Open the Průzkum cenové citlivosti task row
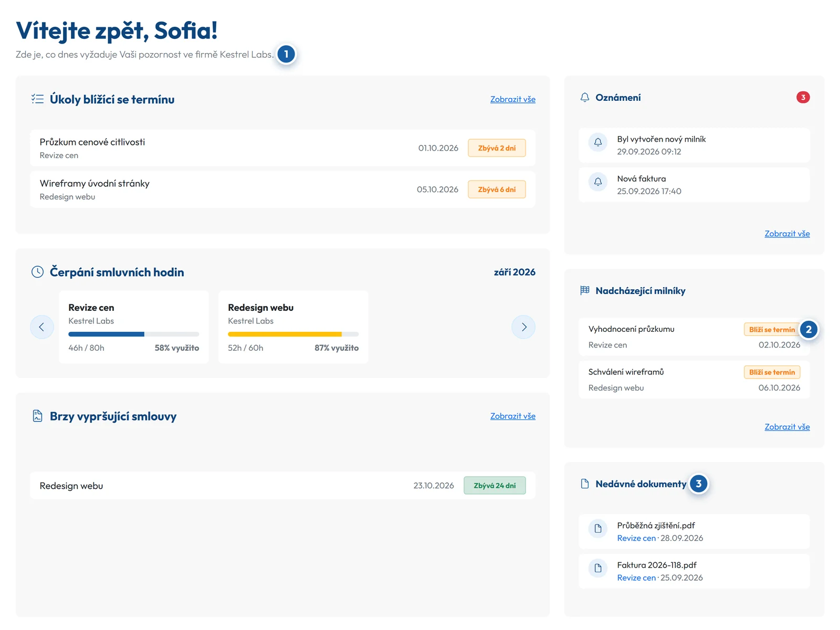This screenshot has width=840, height=630. click(x=282, y=148)
